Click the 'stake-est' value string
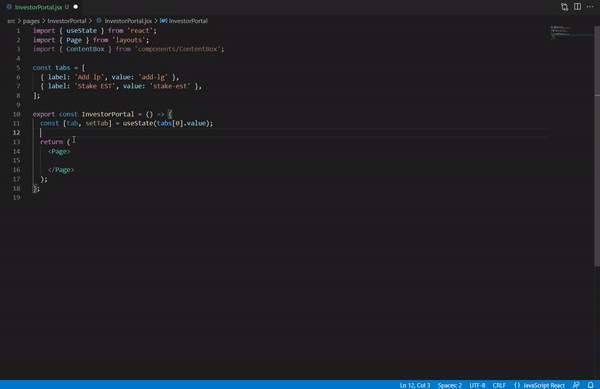 [170, 86]
